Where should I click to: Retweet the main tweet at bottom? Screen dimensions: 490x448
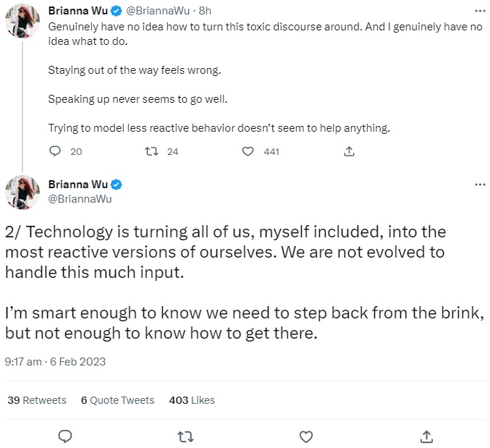(x=185, y=436)
